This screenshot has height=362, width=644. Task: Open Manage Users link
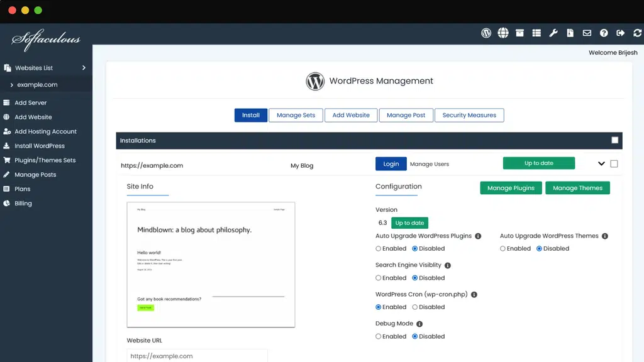(429, 164)
